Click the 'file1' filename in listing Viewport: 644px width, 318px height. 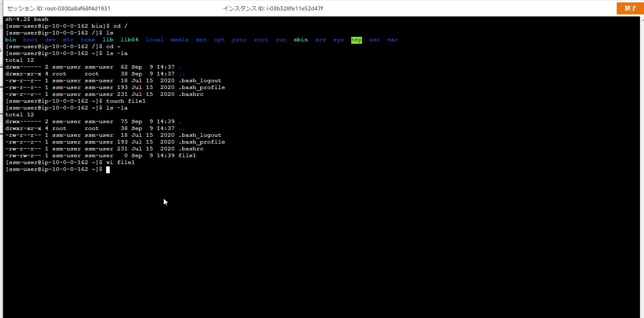tap(187, 156)
